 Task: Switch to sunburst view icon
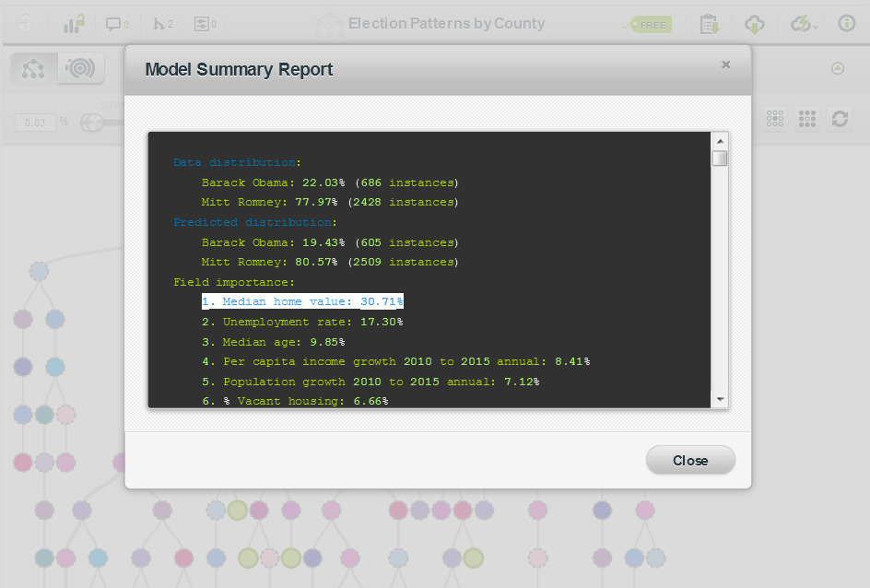click(81, 69)
